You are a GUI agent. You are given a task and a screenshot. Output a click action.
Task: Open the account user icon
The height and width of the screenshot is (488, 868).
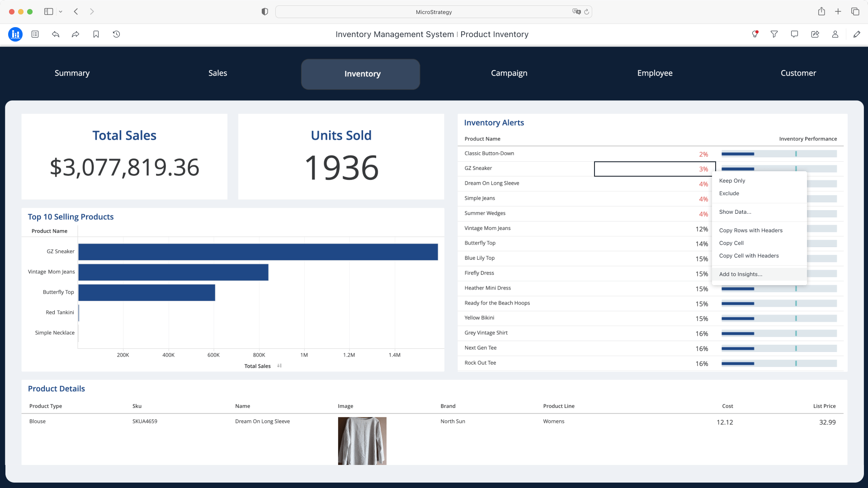[x=835, y=34]
